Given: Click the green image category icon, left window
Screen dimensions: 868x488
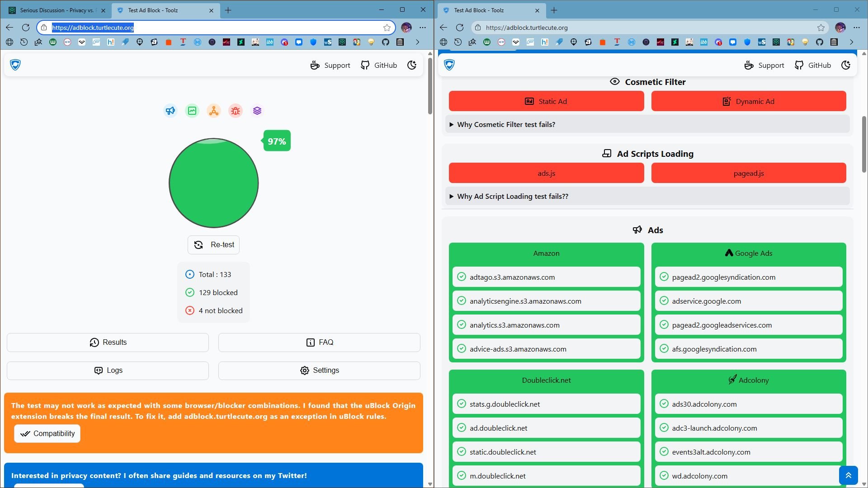Looking at the screenshot, I should tap(192, 111).
